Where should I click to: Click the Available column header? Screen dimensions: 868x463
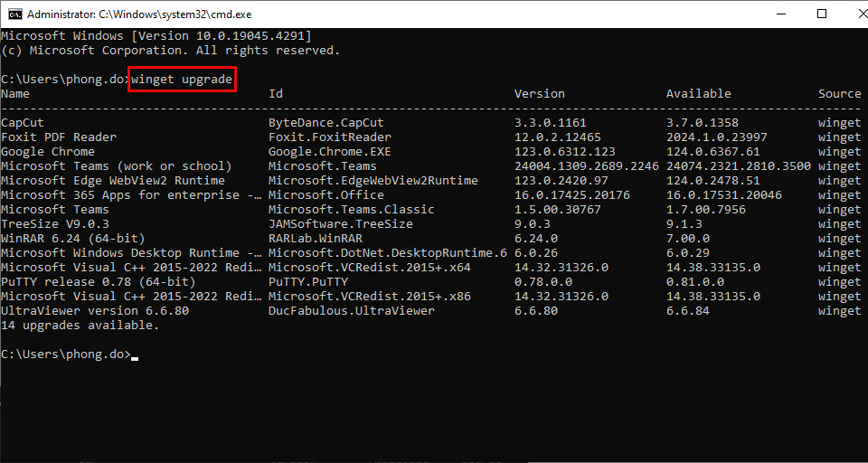click(x=699, y=94)
